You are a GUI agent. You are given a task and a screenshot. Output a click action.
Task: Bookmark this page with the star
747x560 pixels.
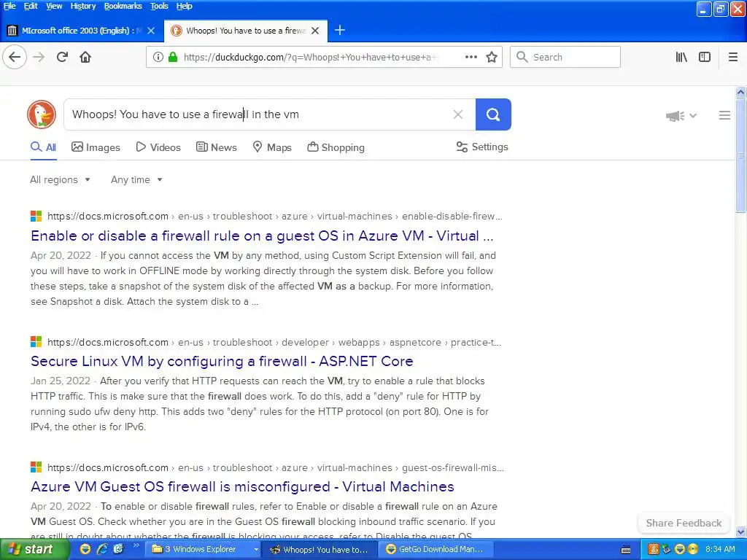click(x=492, y=57)
